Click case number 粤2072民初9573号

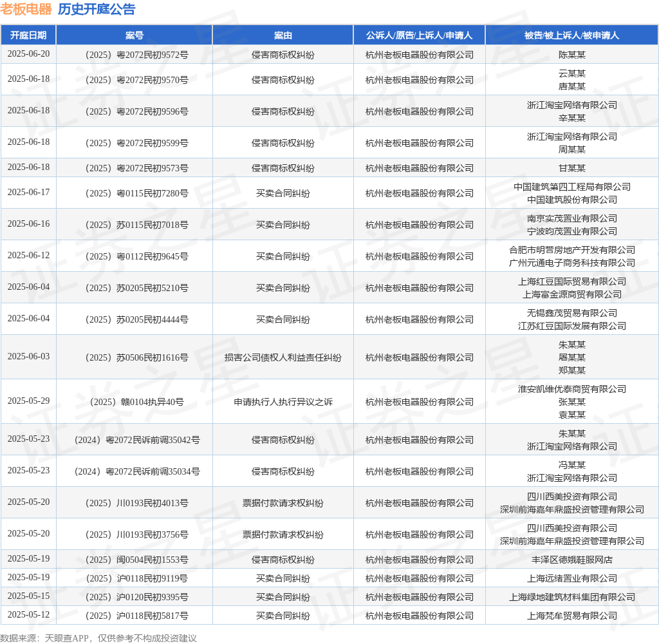pyautogui.click(x=136, y=168)
